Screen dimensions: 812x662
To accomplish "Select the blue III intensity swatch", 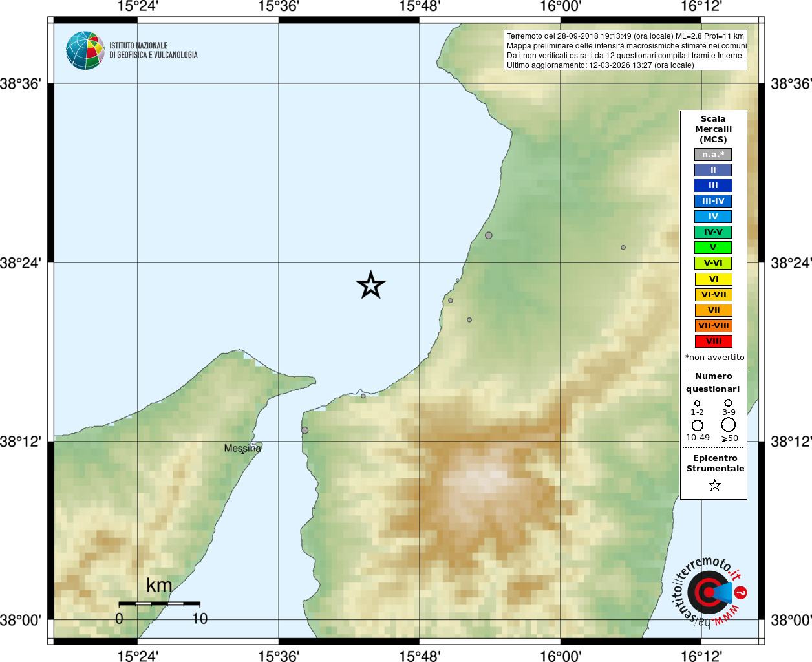I will click(x=713, y=186).
